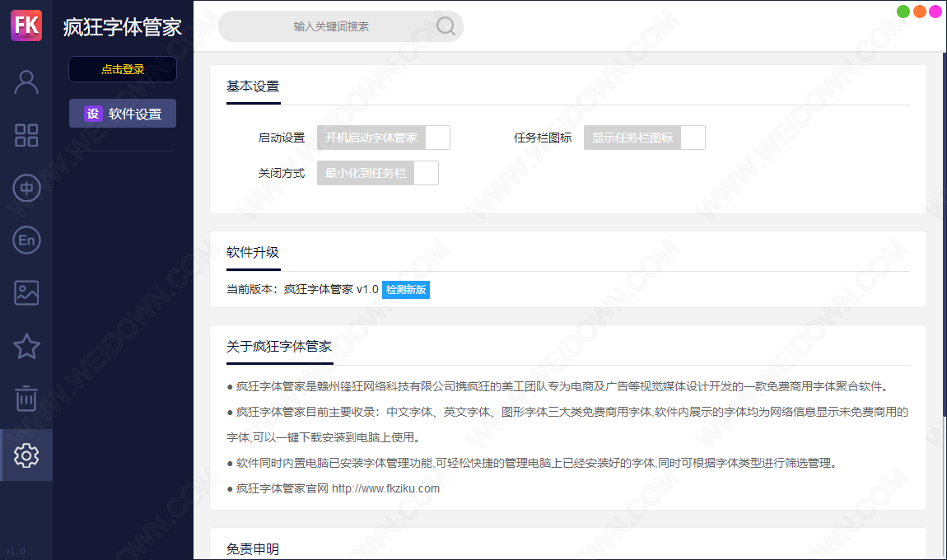The image size is (947, 560).
Task: Open the user account sidebar icon
Action: (x=26, y=82)
